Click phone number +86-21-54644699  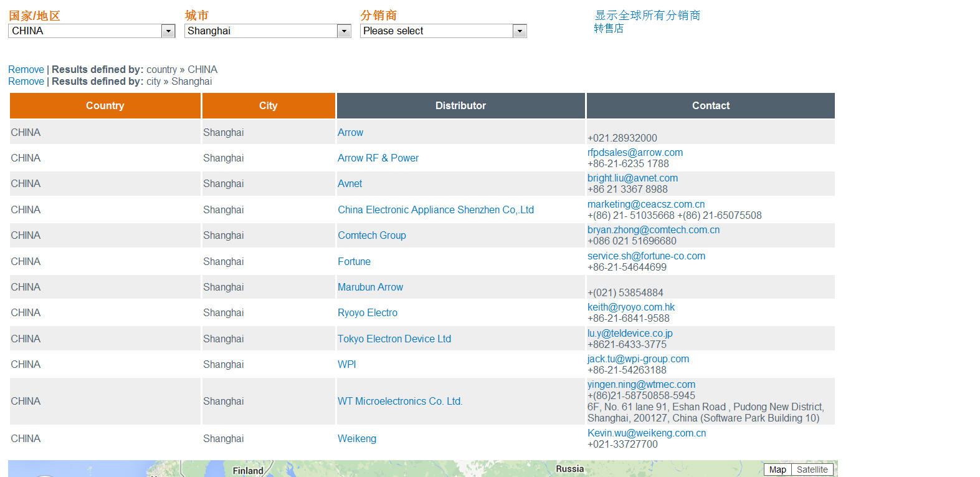pyautogui.click(x=627, y=267)
